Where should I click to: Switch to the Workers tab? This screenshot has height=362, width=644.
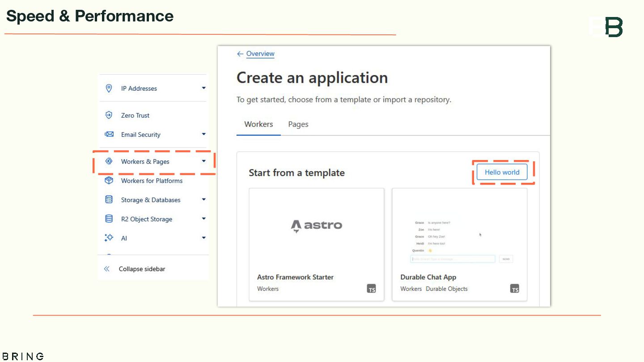point(258,124)
